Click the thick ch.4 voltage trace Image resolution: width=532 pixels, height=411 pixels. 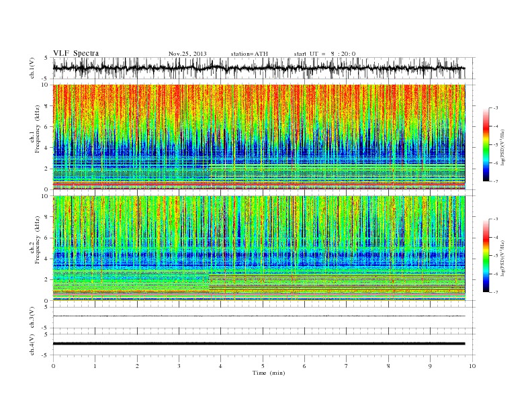coord(259,344)
